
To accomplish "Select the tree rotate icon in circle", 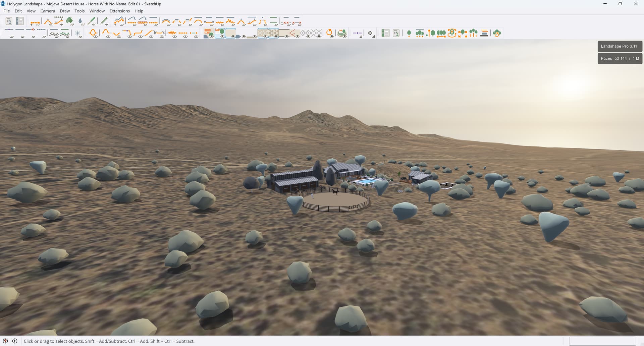I will 452,33.
